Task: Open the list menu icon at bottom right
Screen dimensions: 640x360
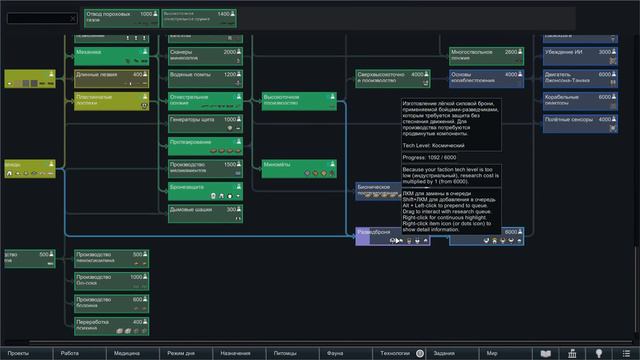Action: pos(626,353)
